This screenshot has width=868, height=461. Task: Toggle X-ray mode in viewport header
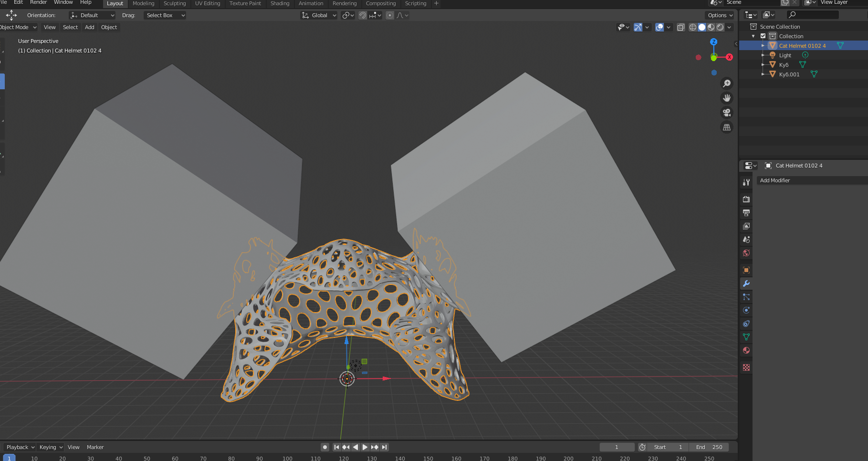tap(681, 27)
